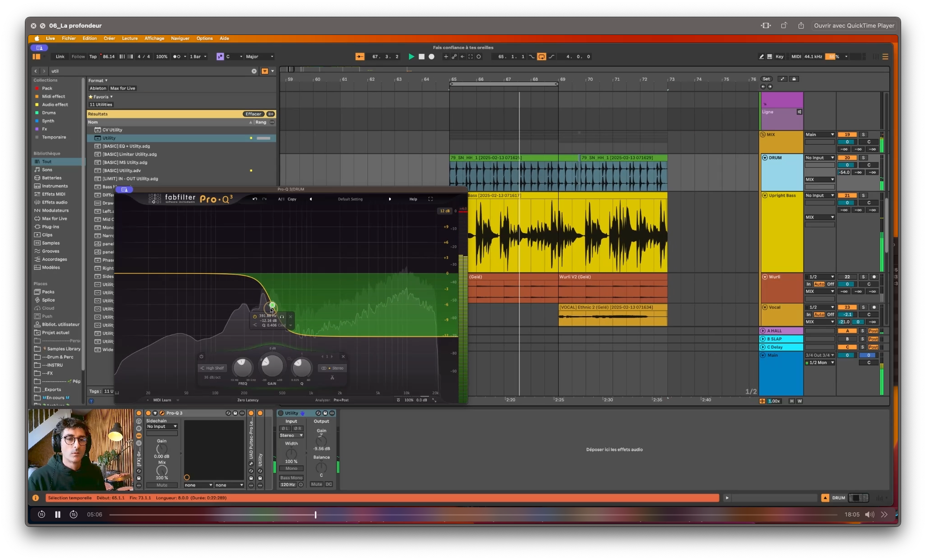The image size is (926, 560).
Task: Seek in the QuickTime progress bar
Action: point(473,515)
